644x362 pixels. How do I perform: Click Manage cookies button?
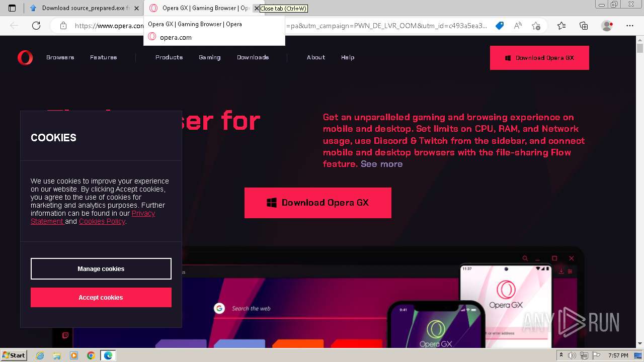click(101, 268)
